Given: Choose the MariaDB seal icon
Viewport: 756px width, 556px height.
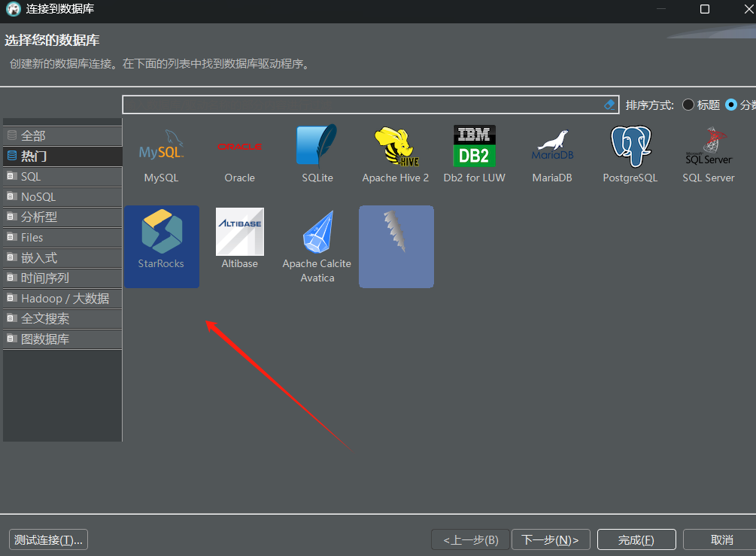Looking at the screenshot, I should (553, 145).
